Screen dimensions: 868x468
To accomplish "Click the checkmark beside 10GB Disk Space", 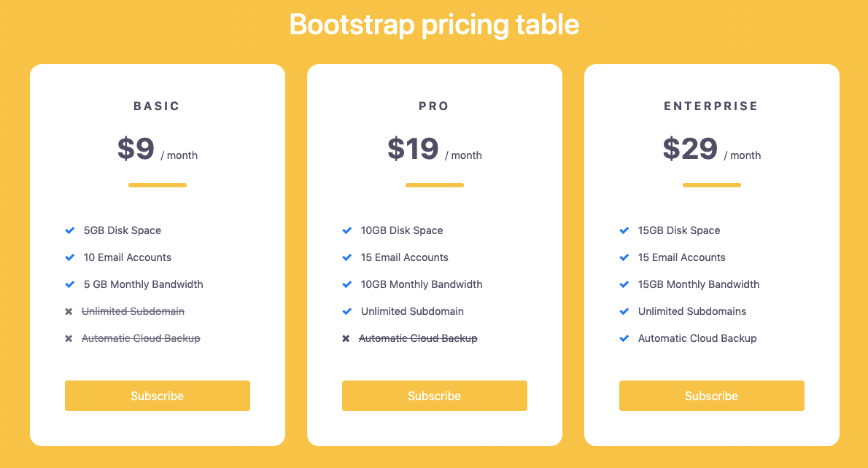I will point(346,230).
